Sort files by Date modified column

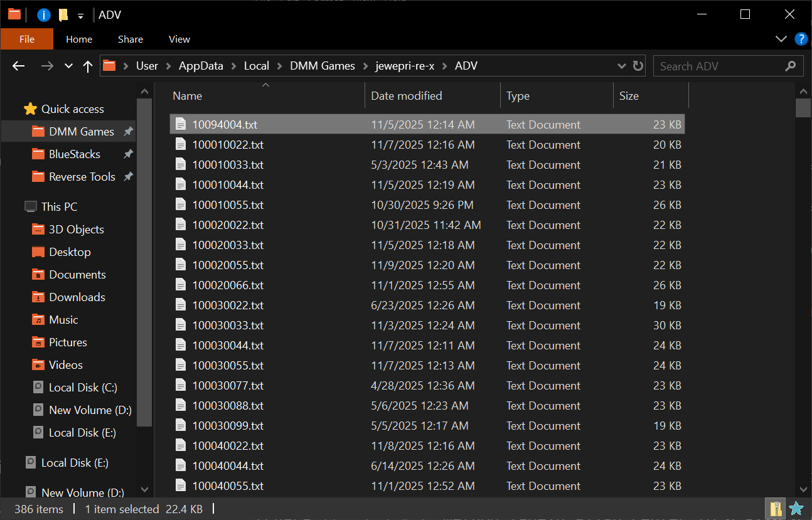pos(407,96)
